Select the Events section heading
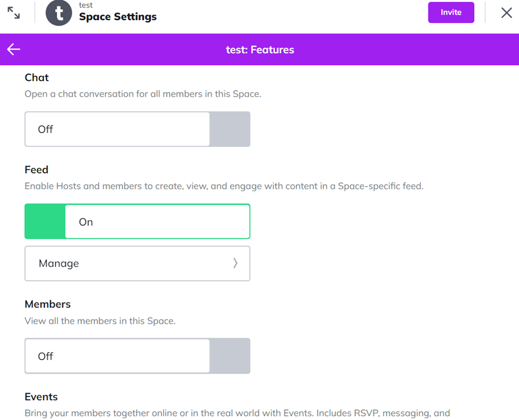The height and width of the screenshot is (420, 519). tap(42, 397)
